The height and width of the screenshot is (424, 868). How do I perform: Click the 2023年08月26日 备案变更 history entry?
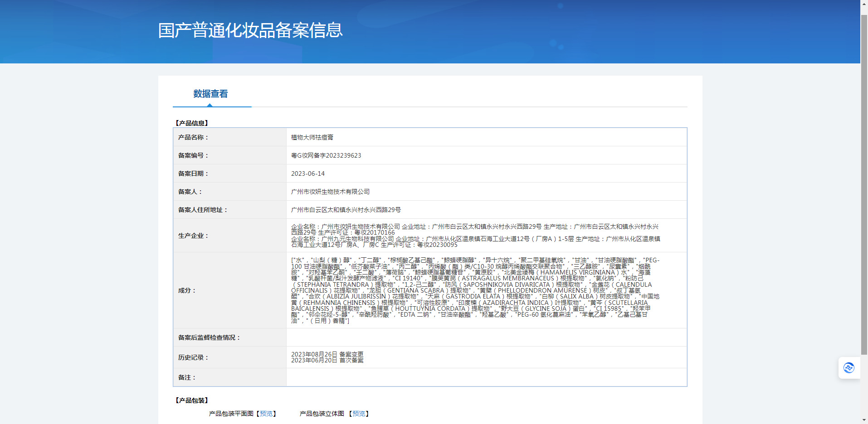pyautogui.click(x=327, y=354)
